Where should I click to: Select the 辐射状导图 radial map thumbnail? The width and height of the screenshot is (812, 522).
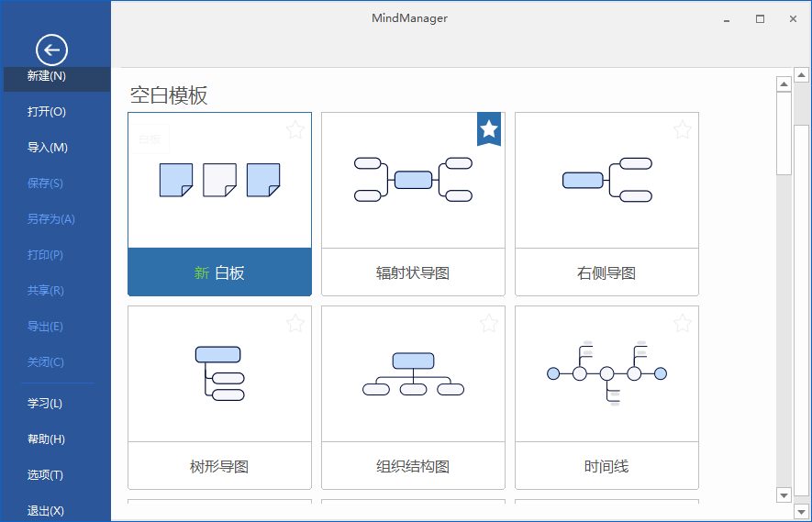(413, 180)
